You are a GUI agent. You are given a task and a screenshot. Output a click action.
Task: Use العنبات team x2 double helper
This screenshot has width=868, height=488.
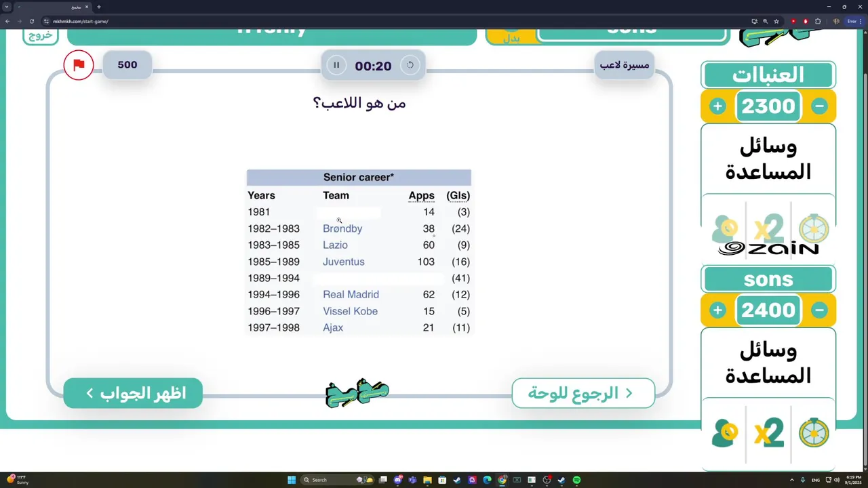pyautogui.click(x=768, y=228)
